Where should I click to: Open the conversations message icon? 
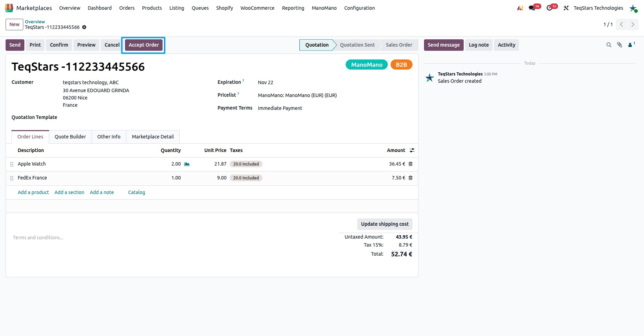pos(532,8)
